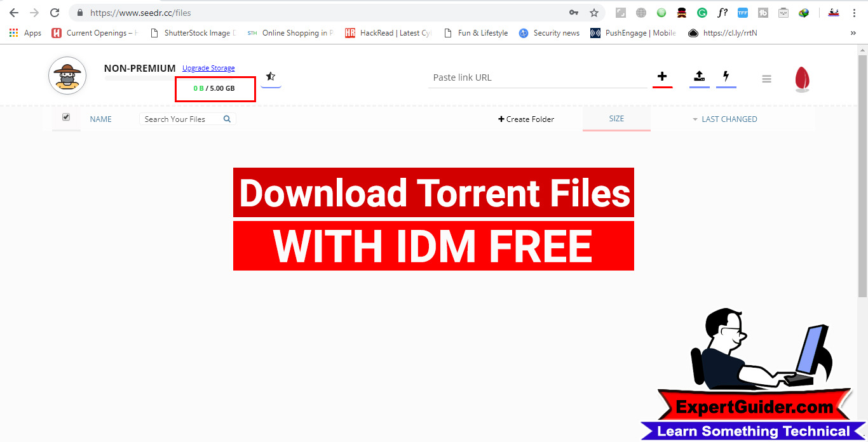Image resolution: width=868 pixels, height=442 pixels.
Task: Open the Apps bookmarks shortcut
Action: coord(25,33)
